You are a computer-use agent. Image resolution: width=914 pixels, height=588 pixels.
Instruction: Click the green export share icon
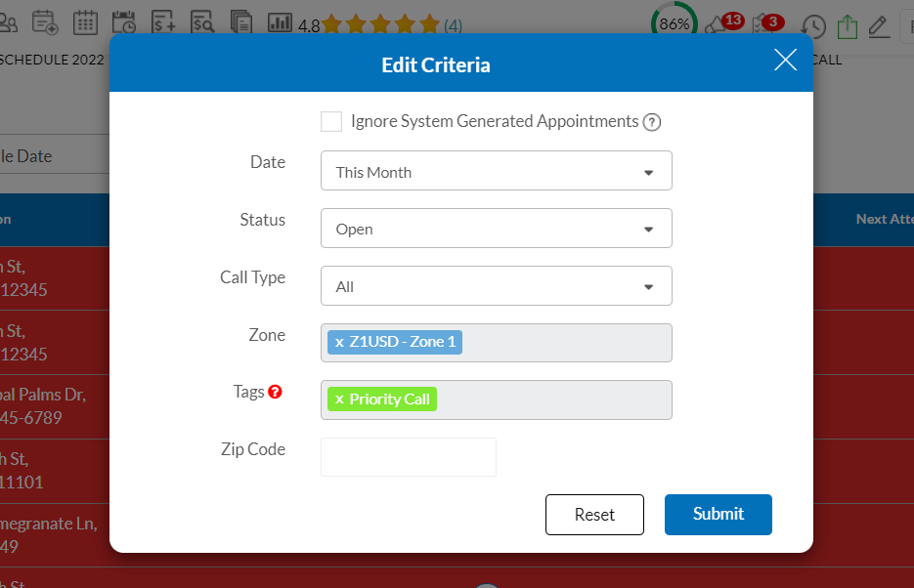click(847, 26)
